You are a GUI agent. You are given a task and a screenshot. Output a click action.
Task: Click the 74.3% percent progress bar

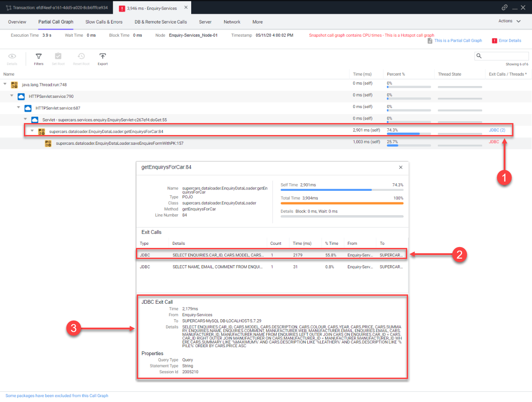tap(403, 133)
